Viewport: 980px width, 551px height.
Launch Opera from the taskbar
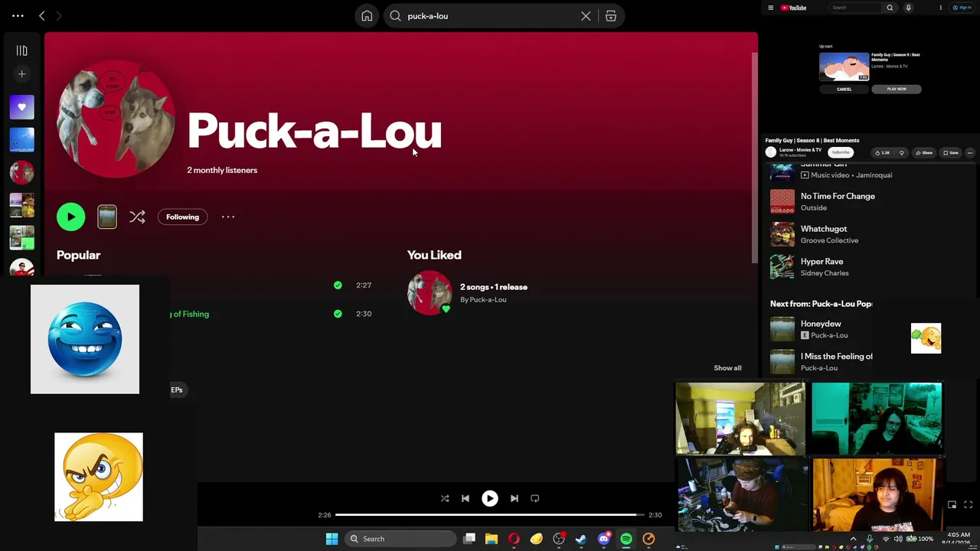pos(514,539)
